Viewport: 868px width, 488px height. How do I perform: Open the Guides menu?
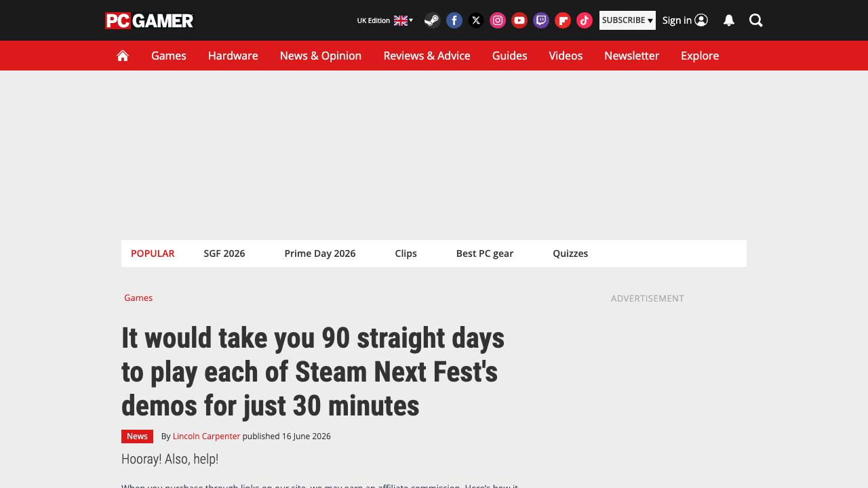510,56
